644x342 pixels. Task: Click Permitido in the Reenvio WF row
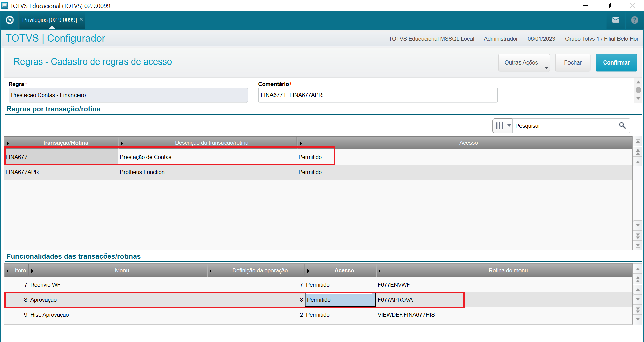tap(317, 285)
